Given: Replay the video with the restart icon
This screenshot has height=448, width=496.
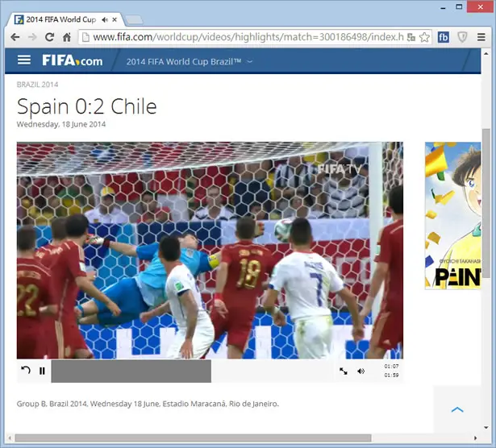Looking at the screenshot, I should 26,370.
